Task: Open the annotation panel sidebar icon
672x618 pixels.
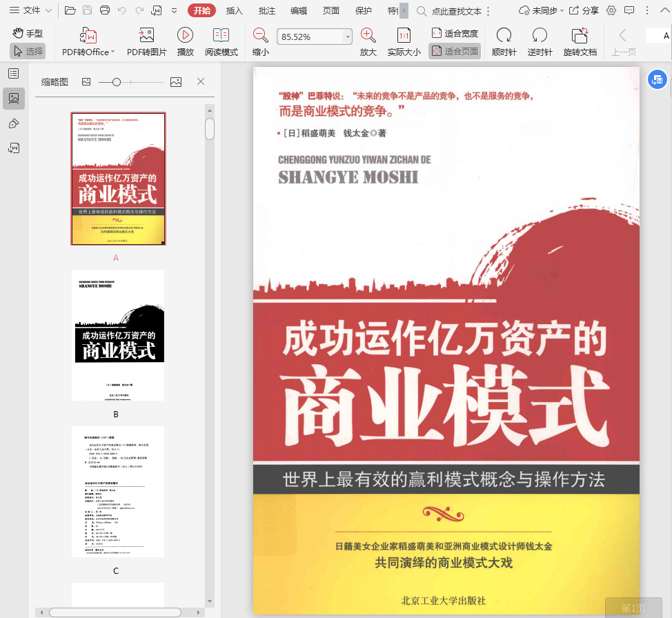Action: 14,124
